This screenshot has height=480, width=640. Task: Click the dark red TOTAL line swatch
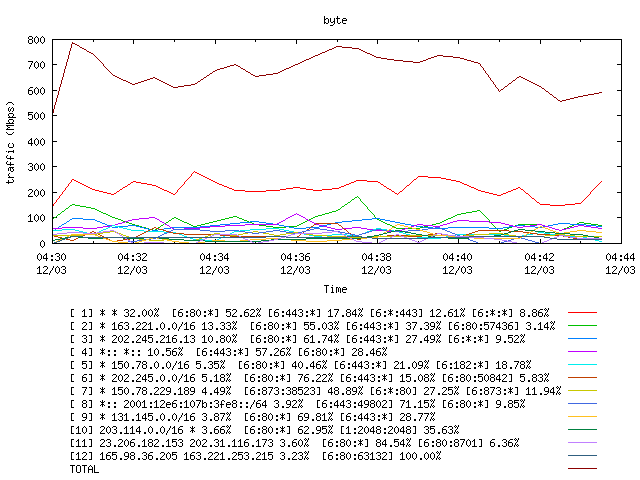[582, 469]
